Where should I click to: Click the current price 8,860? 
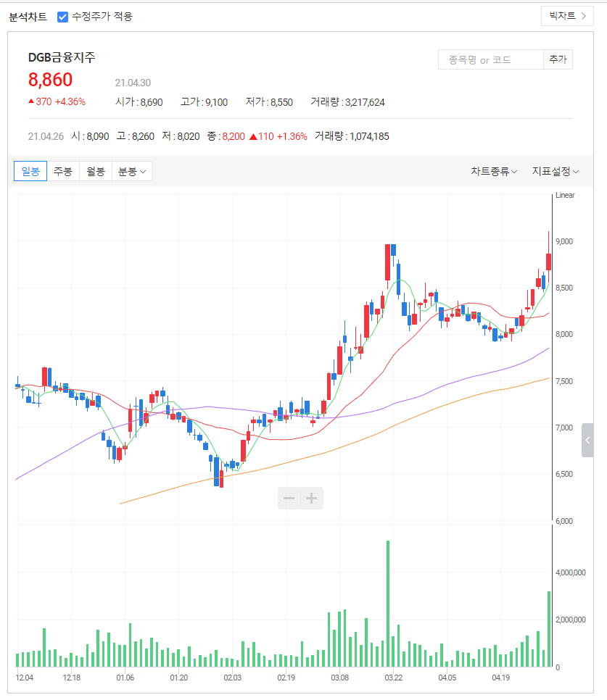(50, 80)
